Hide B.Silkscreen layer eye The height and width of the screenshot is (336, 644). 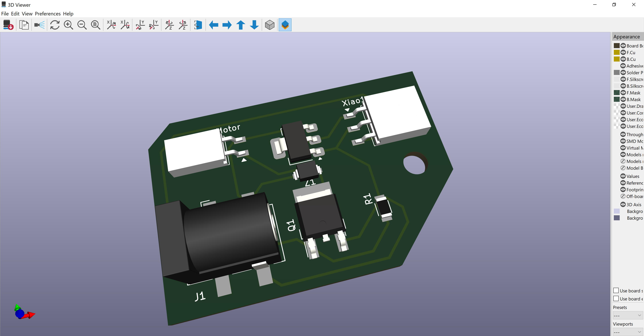point(623,86)
